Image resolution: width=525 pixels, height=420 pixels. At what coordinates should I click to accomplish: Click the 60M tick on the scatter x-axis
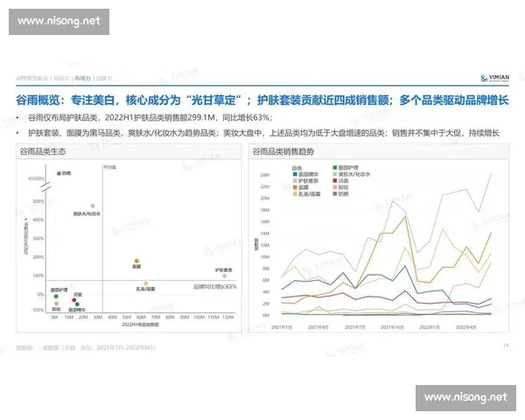pos(141,317)
